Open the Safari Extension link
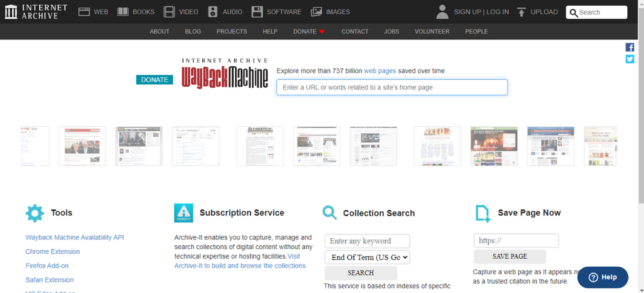Screen dimensions: 644x293 point(50,280)
